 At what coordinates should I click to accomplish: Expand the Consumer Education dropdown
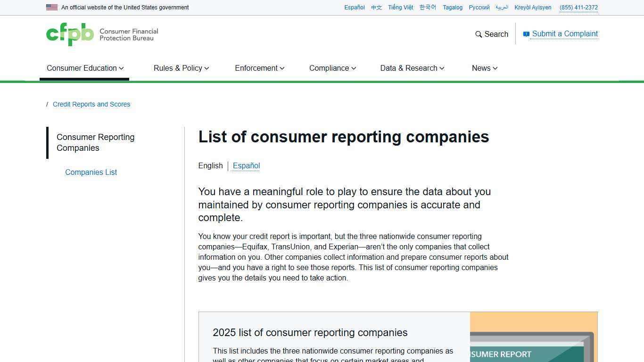(x=85, y=68)
